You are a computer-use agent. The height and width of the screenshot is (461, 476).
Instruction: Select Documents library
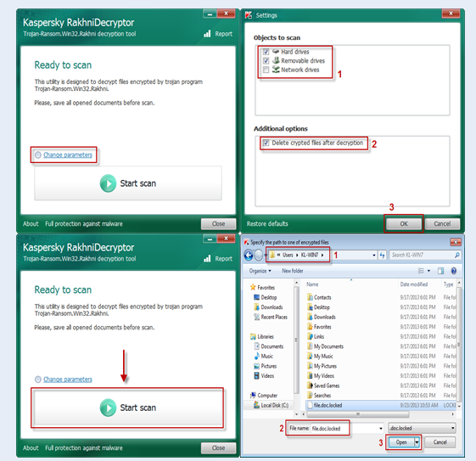coord(269,346)
